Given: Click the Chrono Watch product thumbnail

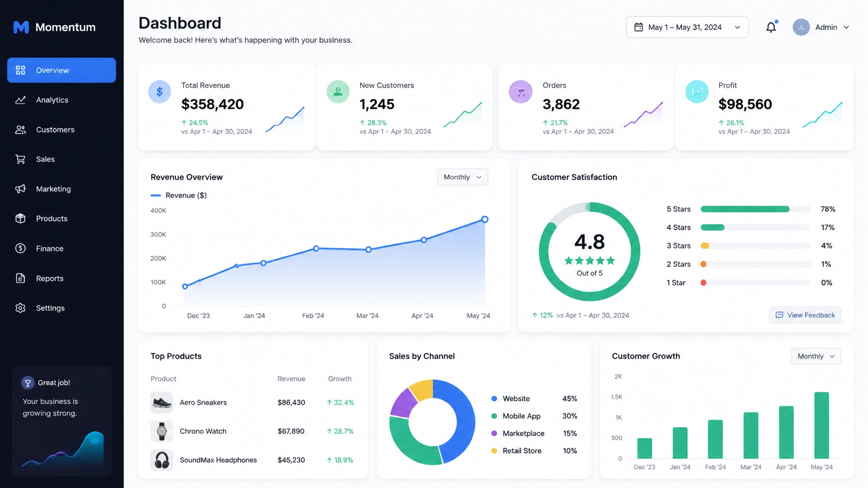Looking at the screenshot, I should (162, 431).
